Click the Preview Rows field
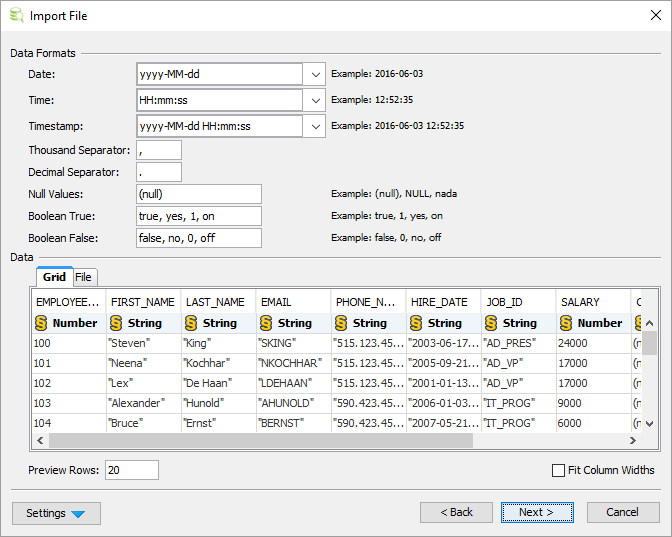This screenshot has height=537, width=672. (132, 470)
